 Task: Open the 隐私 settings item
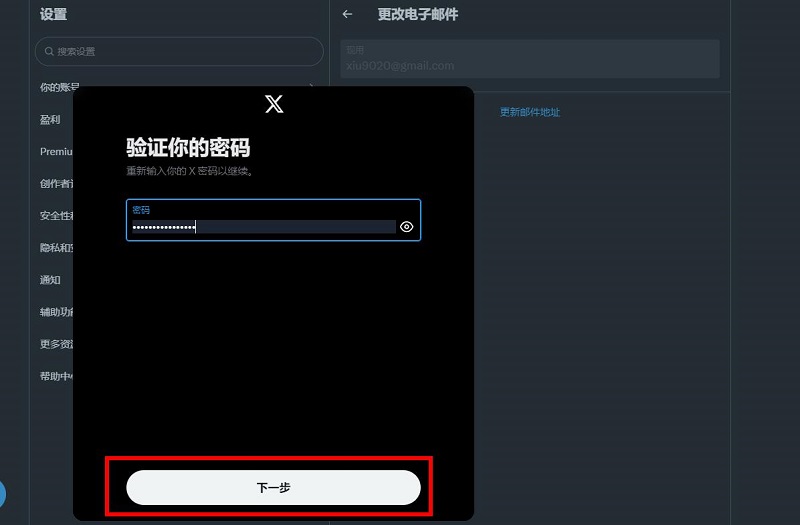(56, 248)
